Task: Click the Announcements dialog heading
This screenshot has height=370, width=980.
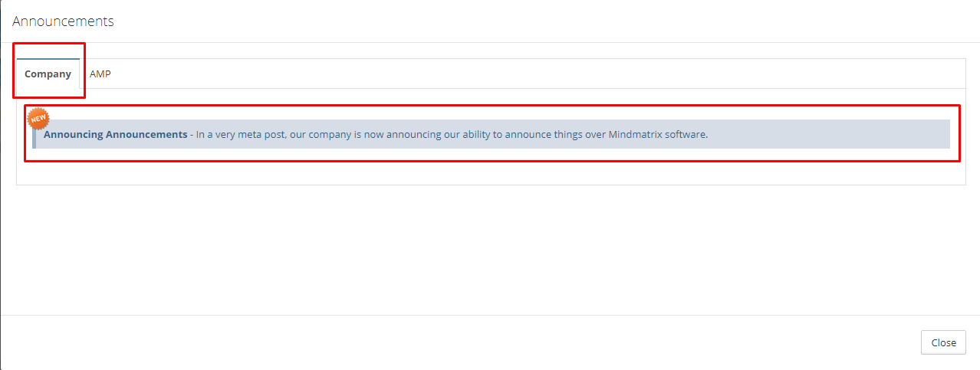Action: 63,21
